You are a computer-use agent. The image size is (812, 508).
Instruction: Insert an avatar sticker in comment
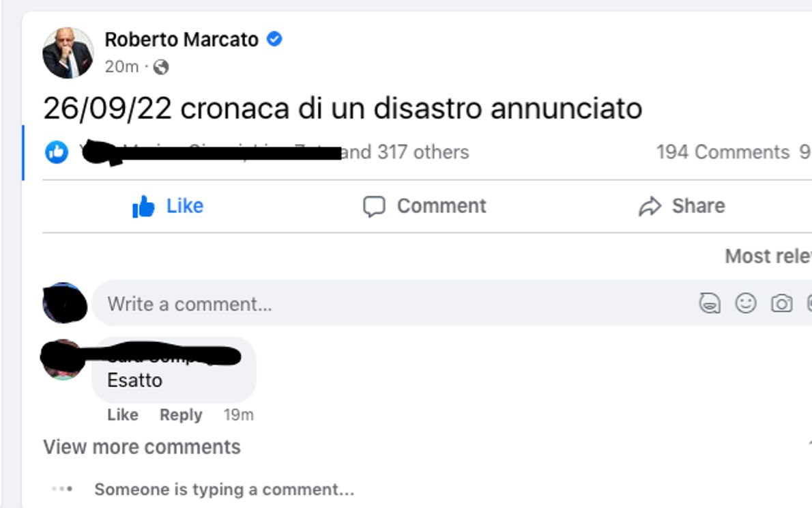click(x=710, y=303)
